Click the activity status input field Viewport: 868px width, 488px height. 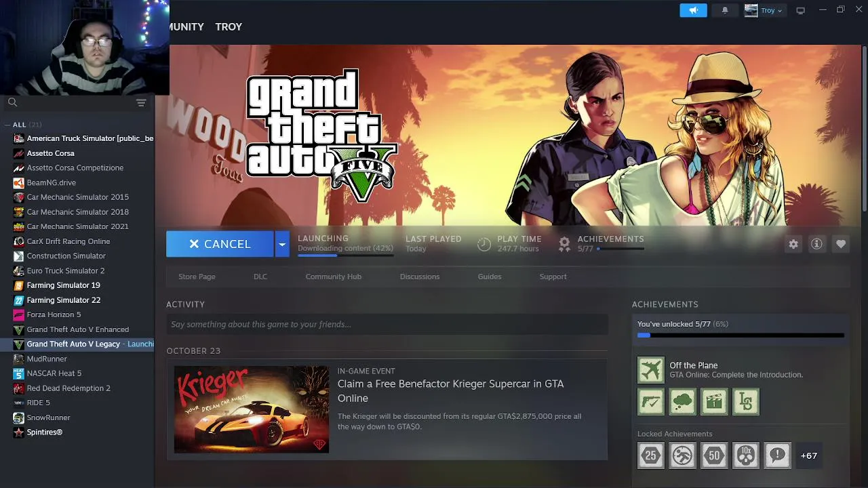pos(387,325)
